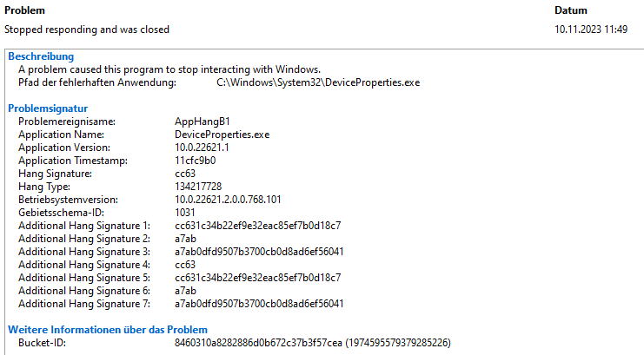
Task: Click the Problem column header
Action: (x=24, y=10)
